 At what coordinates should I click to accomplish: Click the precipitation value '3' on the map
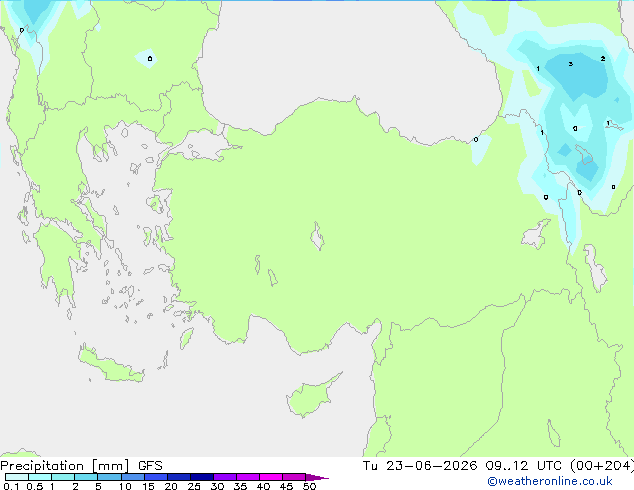click(571, 64)
